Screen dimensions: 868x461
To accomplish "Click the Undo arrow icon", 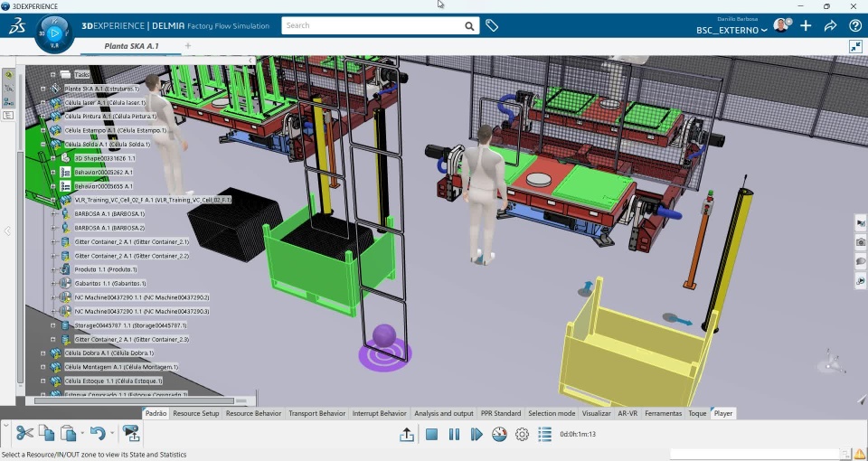I will (98, 433).
